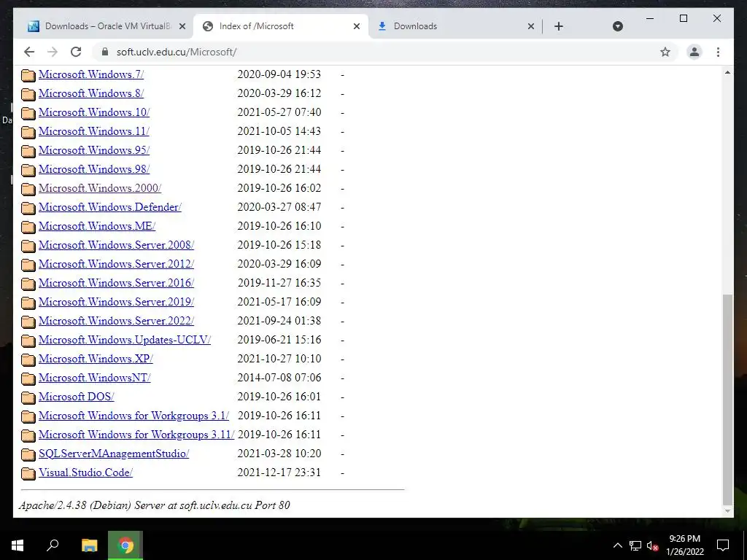Click the browser forward arrow
The image size is (747, 560).
tap(53, 52)
